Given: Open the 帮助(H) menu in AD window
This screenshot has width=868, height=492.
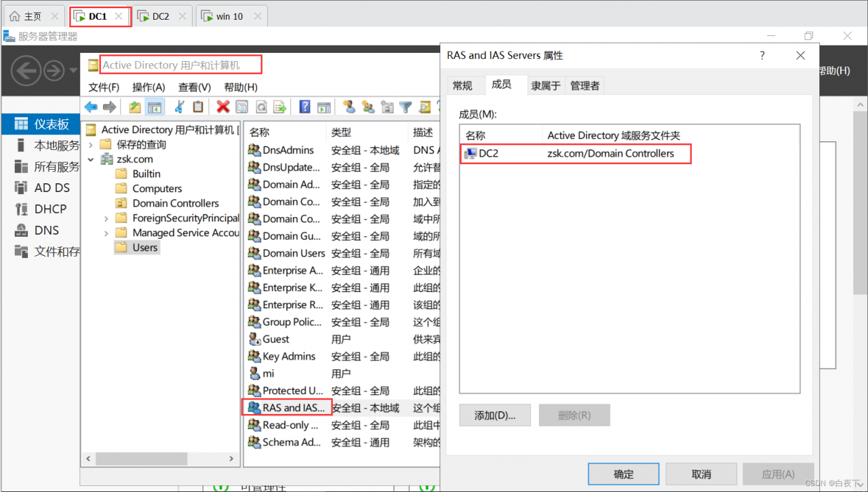Looking at the screenshot, I should (241, 88).
